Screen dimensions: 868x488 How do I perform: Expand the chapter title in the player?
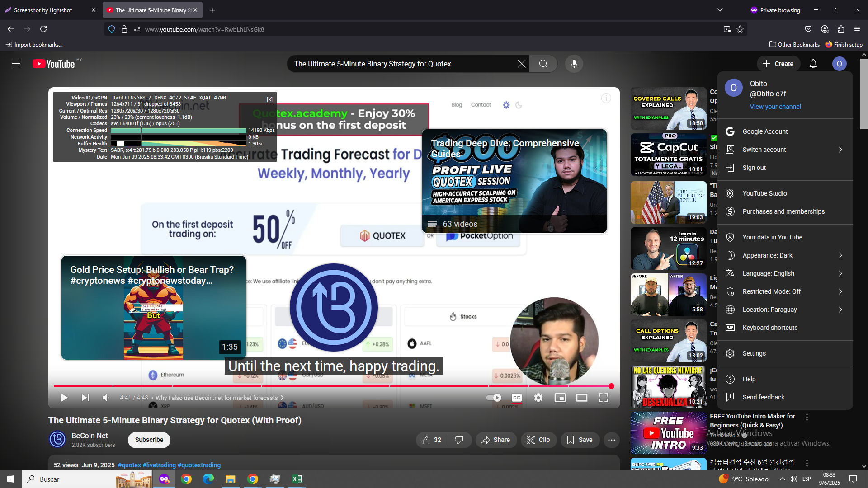pos(220,398)
